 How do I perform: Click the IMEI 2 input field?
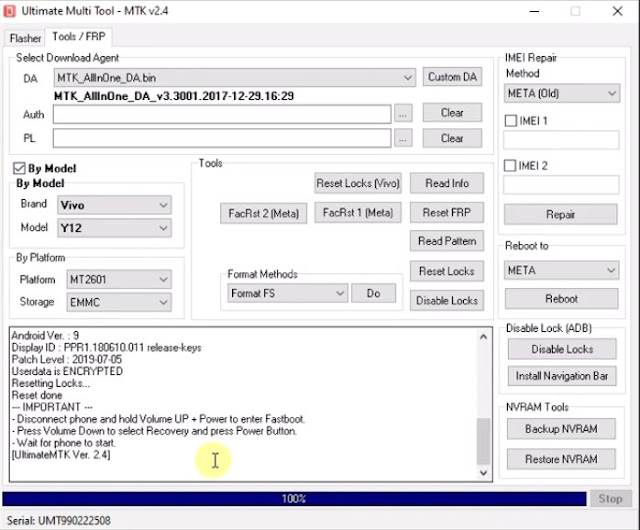coord(561,185)
